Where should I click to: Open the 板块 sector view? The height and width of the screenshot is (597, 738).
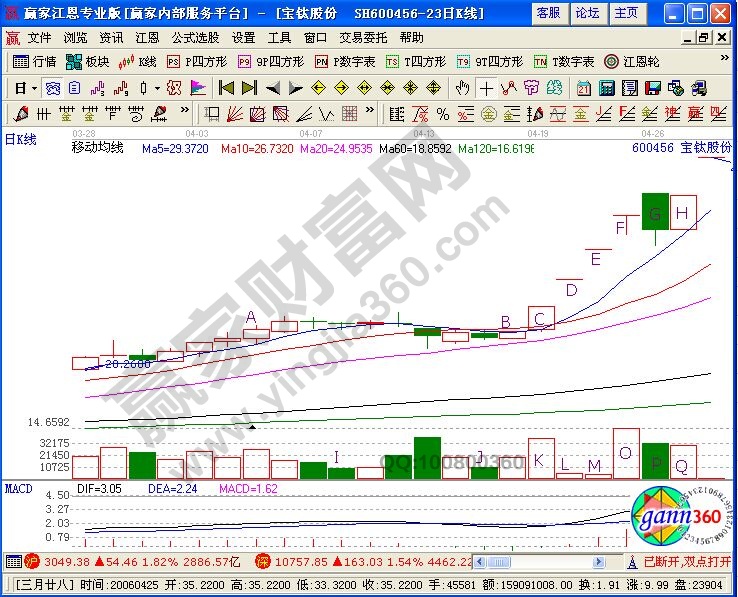pos(88,62)
